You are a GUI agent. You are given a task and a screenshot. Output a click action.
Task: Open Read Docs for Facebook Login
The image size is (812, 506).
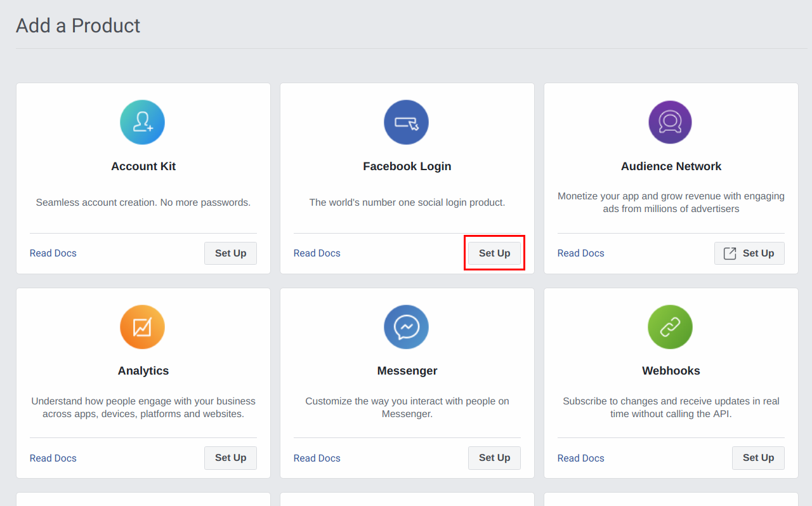(317, 253)
